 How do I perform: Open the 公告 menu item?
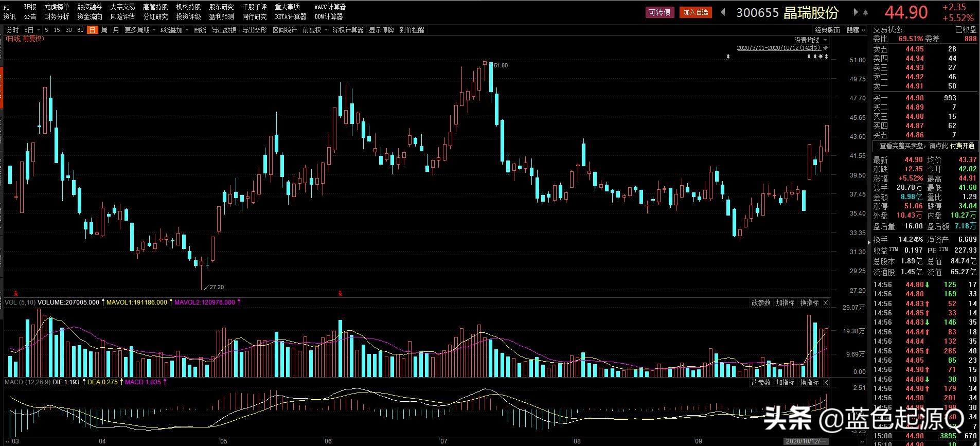pos(30,16)
